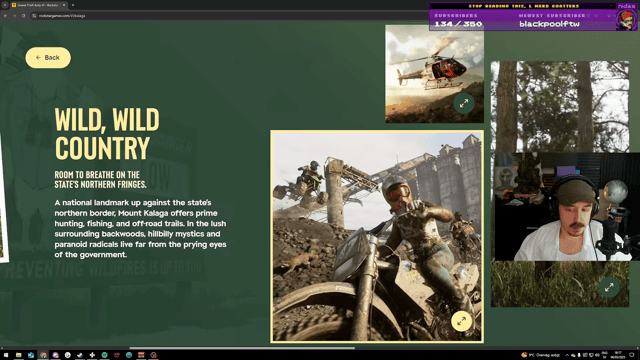Click the newest subscriber name blackpoolftw
640x360 pixels.
coord(549,24)
